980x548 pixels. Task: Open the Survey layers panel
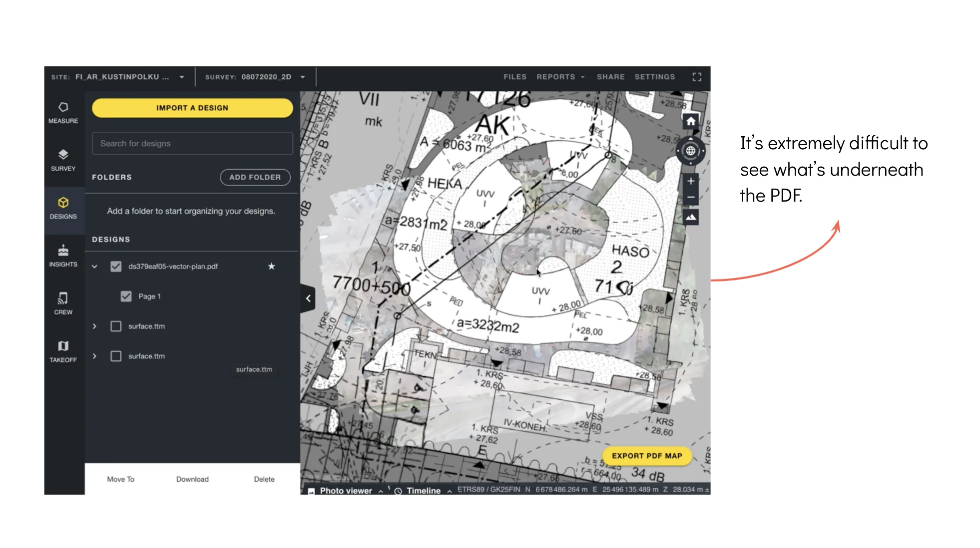(63, 160)
